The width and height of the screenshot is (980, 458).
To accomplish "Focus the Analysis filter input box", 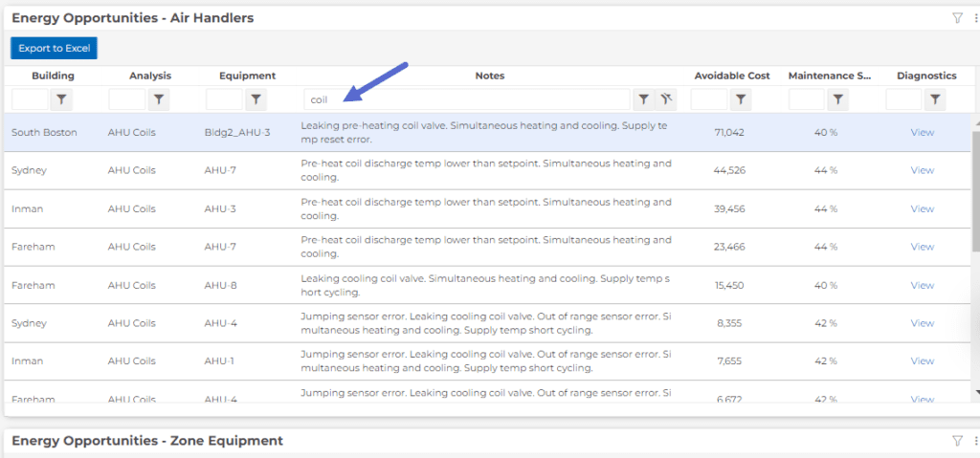I will pos(127,99).
